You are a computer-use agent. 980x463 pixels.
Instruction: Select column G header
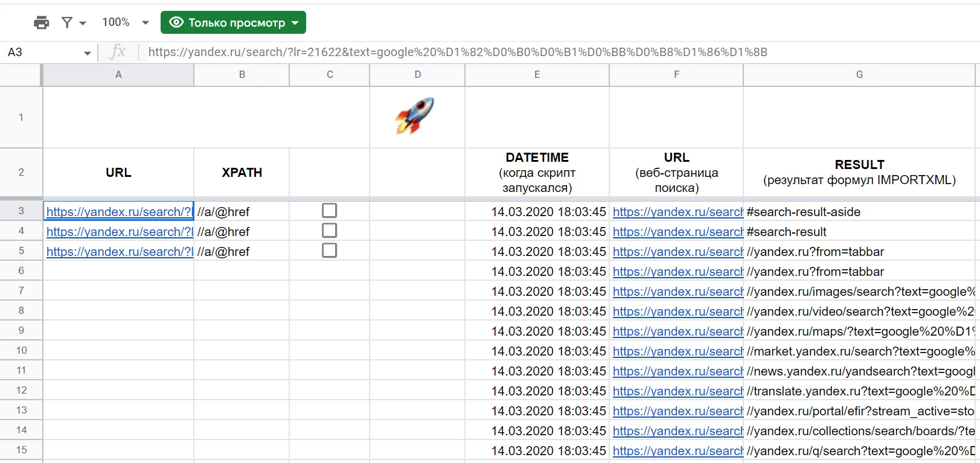click(859, 75)
